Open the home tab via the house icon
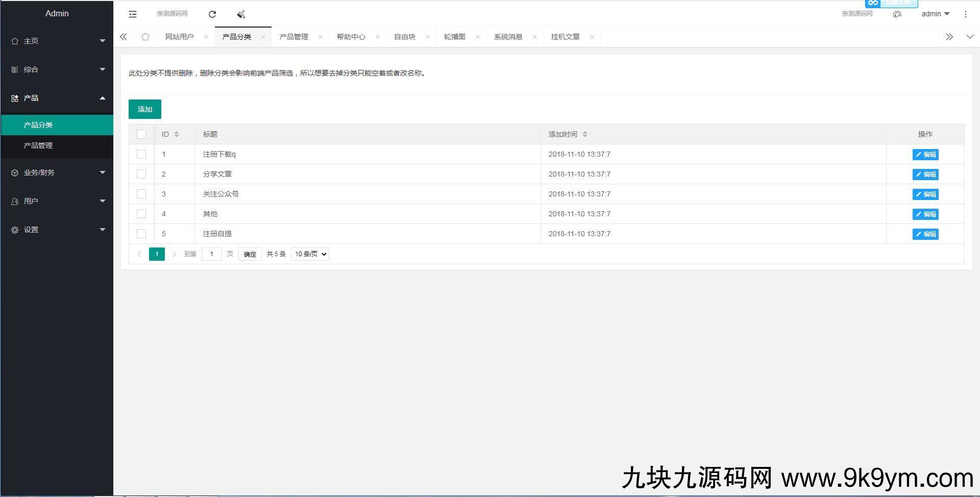This screenshot has width=980, height=497. pyautogui.click(x=146, y=36)
